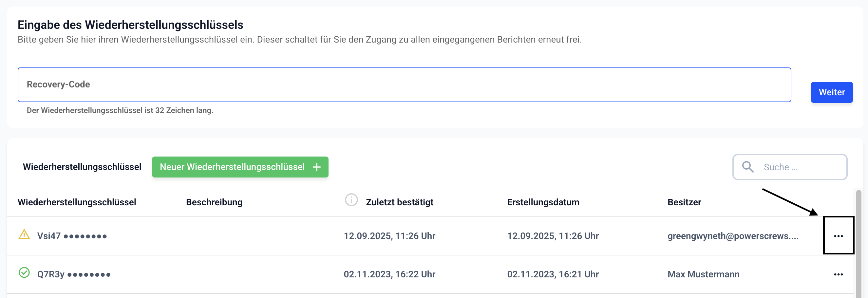The width and height of the screenshot is (868, 298).
Task: Click the green checkmark icon beside Q7R3y
Action: (24, 272)
